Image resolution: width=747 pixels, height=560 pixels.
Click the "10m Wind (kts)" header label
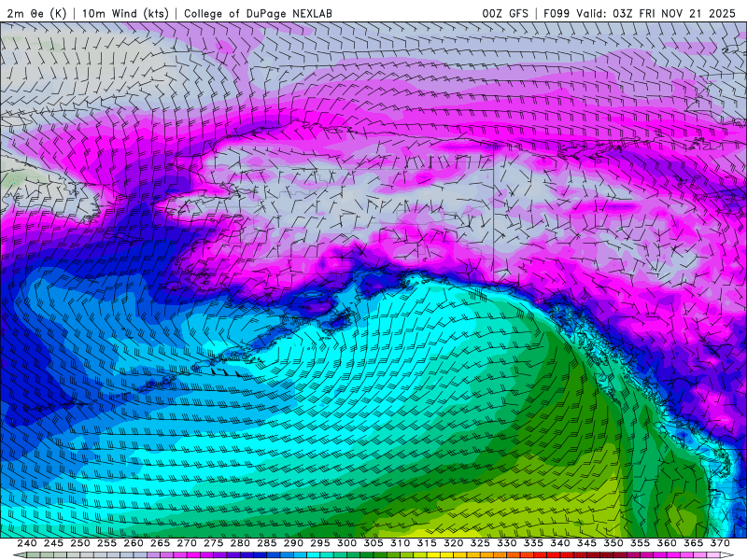(x=125, y=13)
